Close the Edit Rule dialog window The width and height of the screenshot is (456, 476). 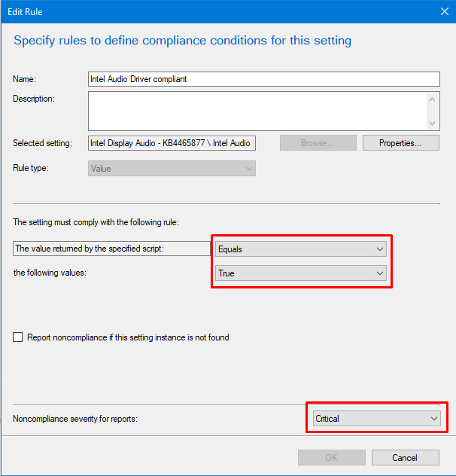(442, 11)
